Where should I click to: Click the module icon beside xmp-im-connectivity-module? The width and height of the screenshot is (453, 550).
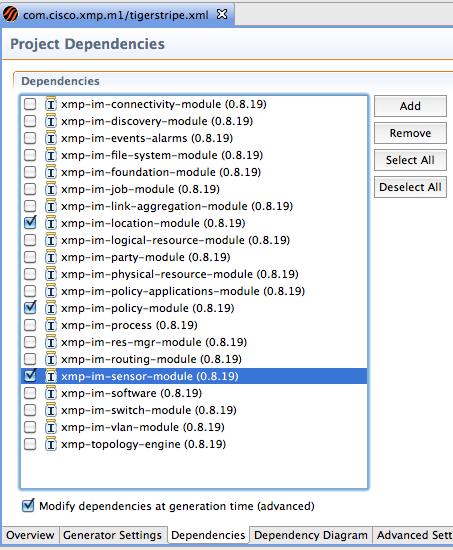(x=51, y=104)
